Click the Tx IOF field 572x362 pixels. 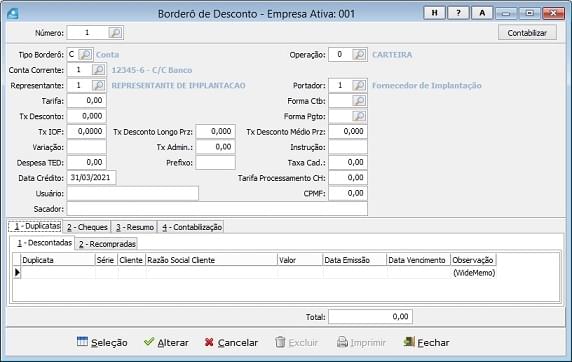(x=86, y=131)
